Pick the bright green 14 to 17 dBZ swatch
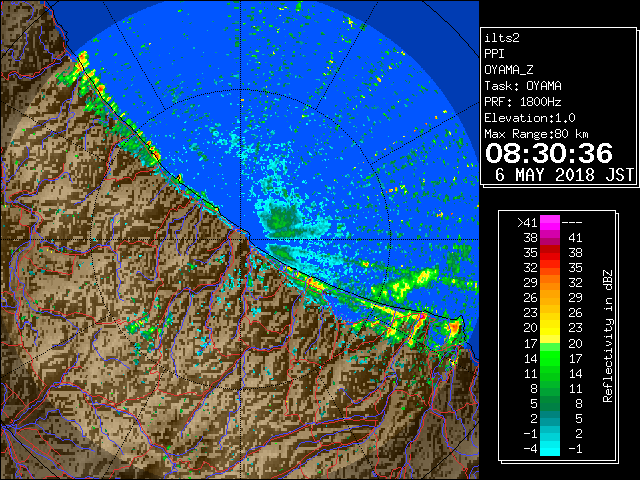This screenshot has width=640, height=480. click(x=550, y=358)
